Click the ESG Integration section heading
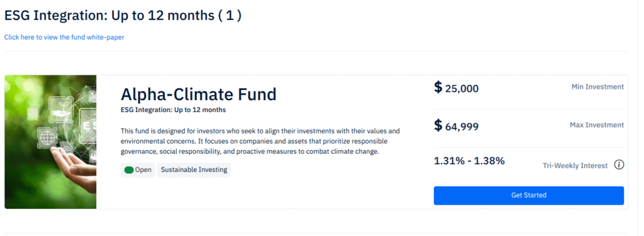The image size is (644, 236). (123, 16)
